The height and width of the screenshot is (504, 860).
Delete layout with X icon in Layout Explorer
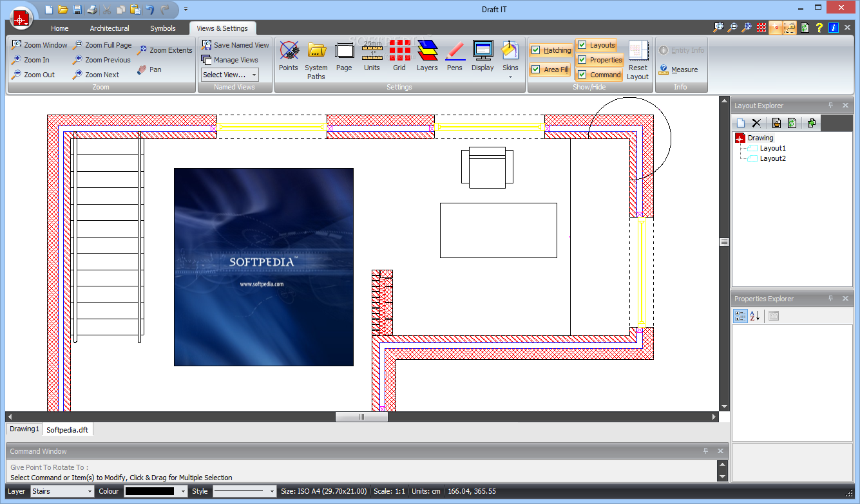(x=756, y=123)
